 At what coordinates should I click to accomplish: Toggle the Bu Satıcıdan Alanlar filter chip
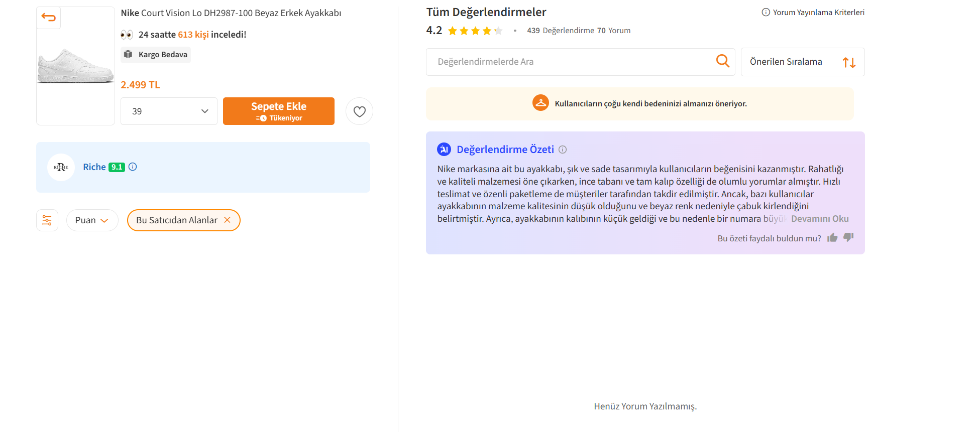tap(184, 220)
